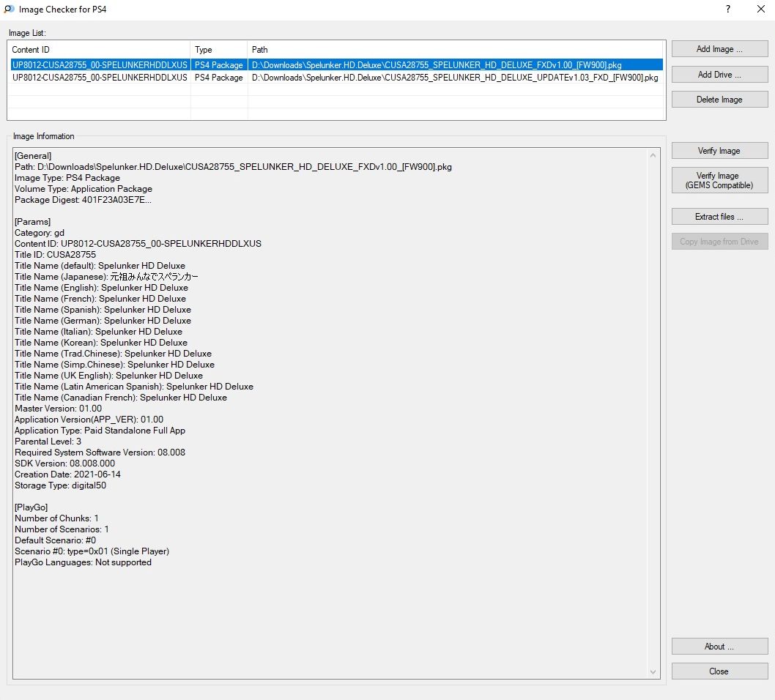
Task: Close the window with the X button
Action: coord(761,9)
